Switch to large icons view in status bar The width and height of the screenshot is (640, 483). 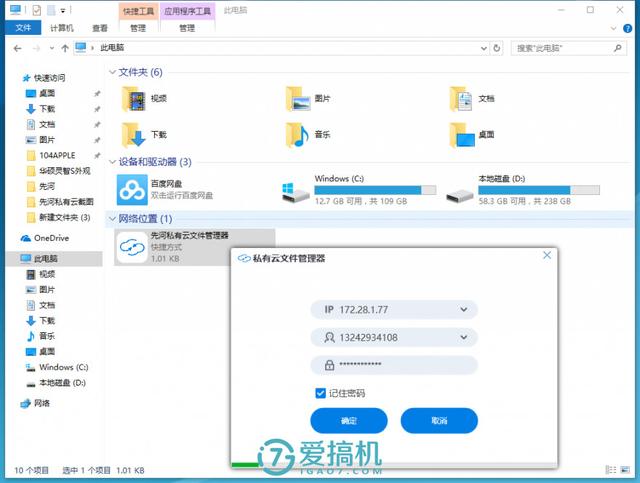625,470
